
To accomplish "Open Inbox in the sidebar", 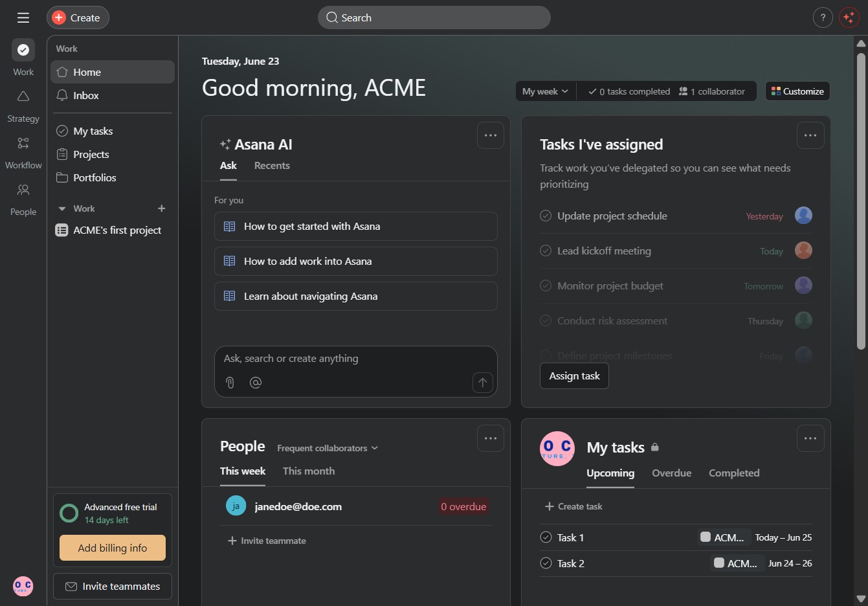I will 113,95.
